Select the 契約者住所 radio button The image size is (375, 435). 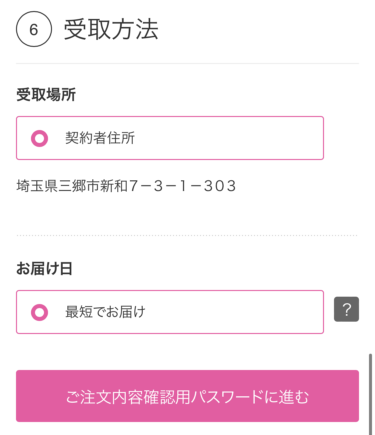39,138
